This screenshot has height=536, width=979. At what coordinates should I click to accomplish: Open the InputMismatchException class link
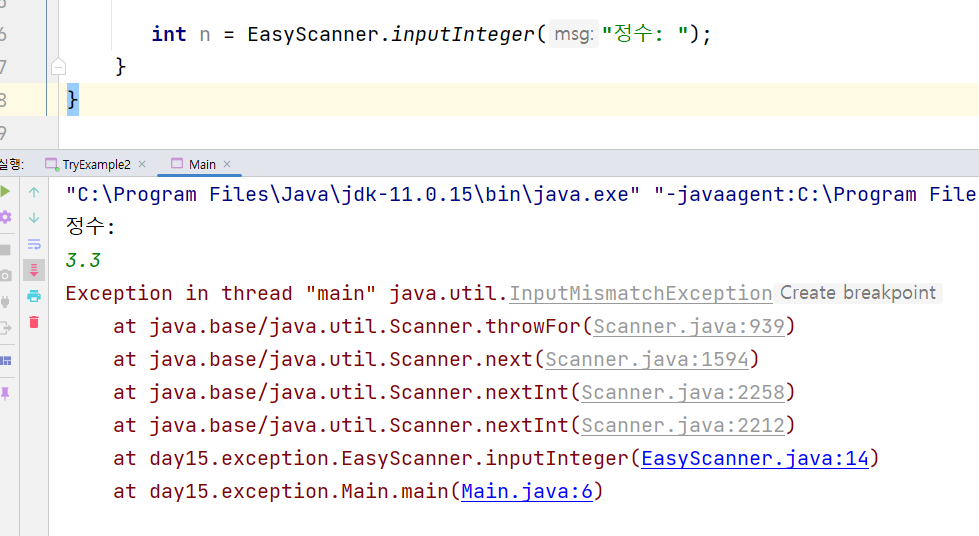(641, 293)
